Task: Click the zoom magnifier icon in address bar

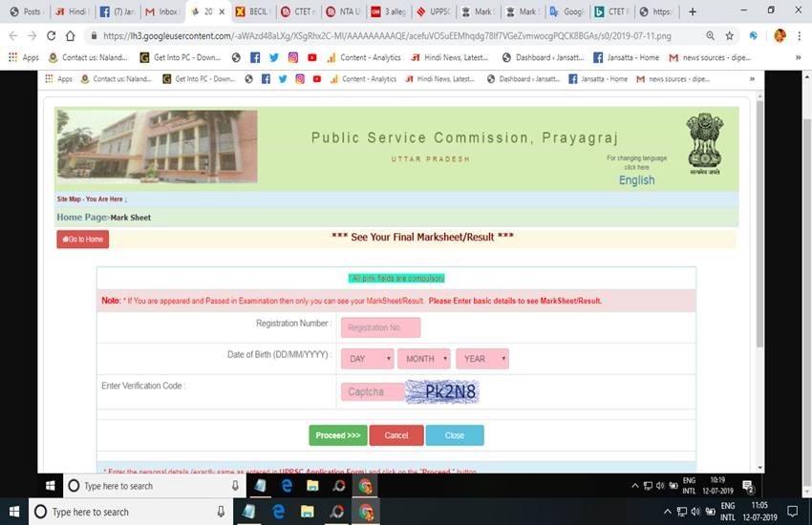Action: (x=709, y=35)
